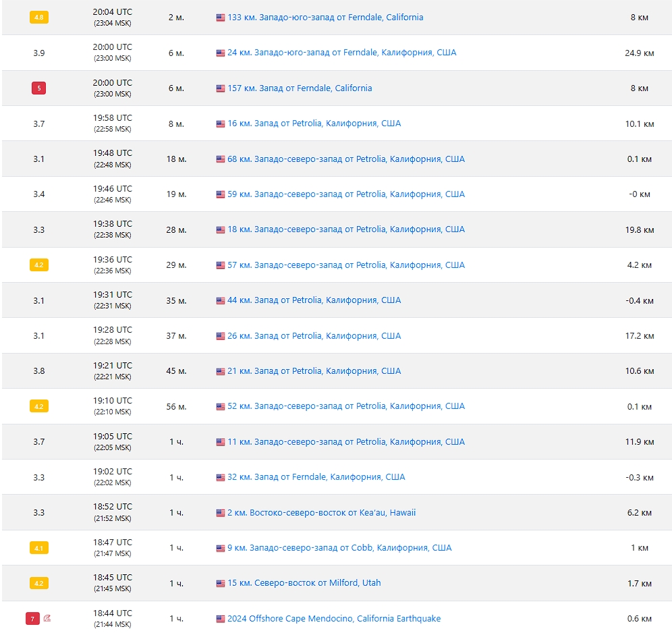This screenshot has height=633, width=672.
Task: Click the 19.8 км depth value
Action: click(640, 229)
